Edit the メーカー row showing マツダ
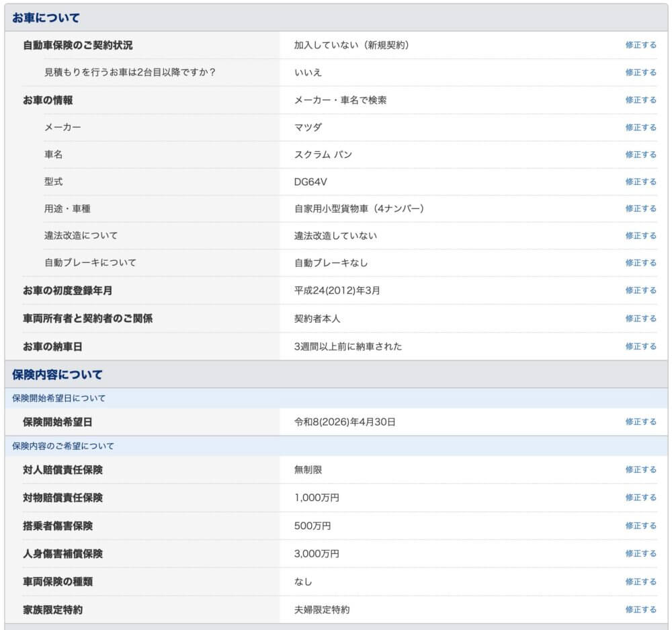The height and width of the screenshot is (630, 672). pos(640,127)
